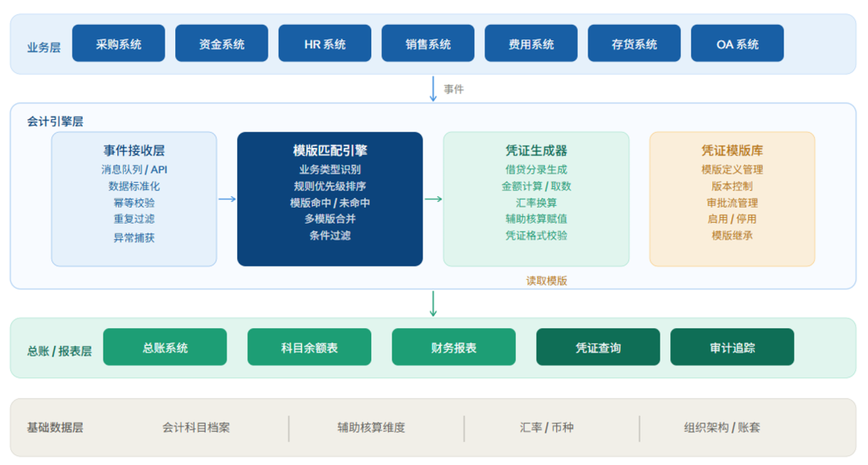Viewport: 868px width, 465px height.
Task: Click the 重复过滤 item
Action: point(134,219)
